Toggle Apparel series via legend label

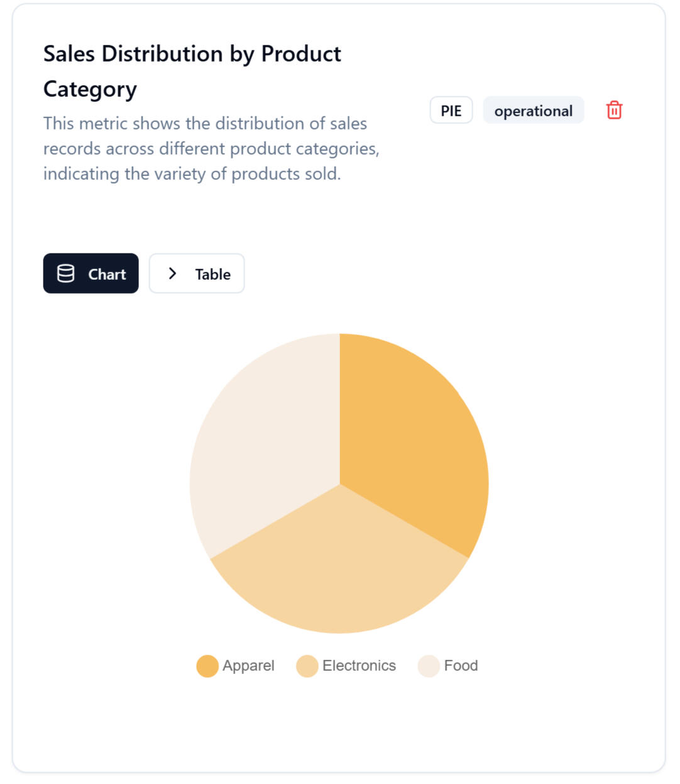pos(248,666)
